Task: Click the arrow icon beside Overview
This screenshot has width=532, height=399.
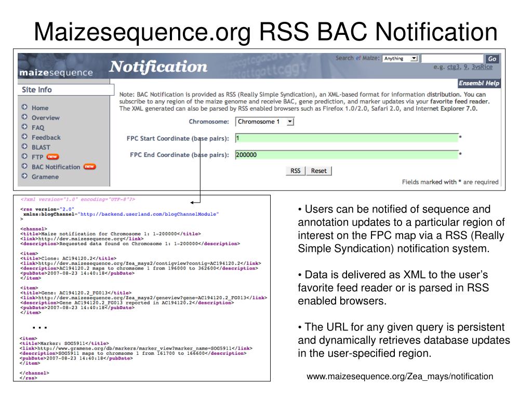Action: [24, 117]
